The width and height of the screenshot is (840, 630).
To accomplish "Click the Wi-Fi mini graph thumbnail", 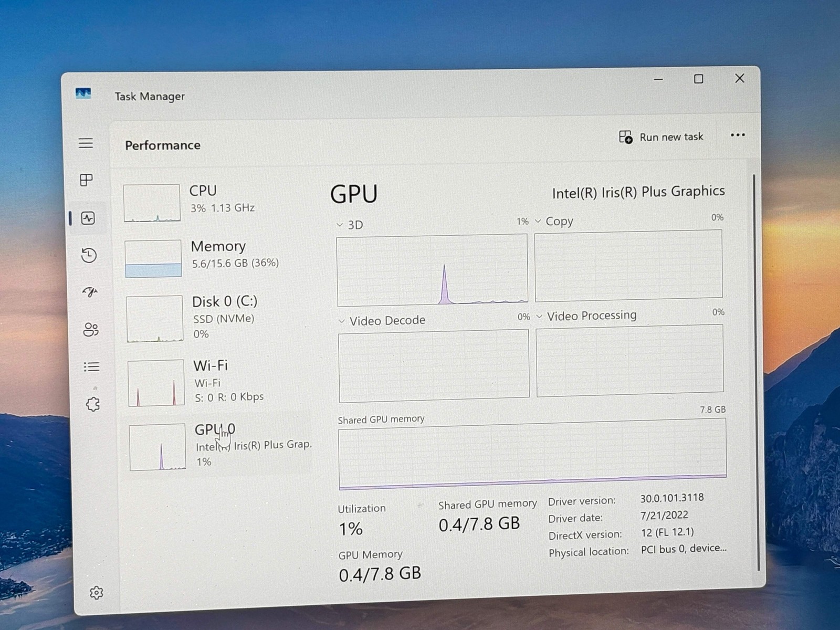I will click(156, 383).
